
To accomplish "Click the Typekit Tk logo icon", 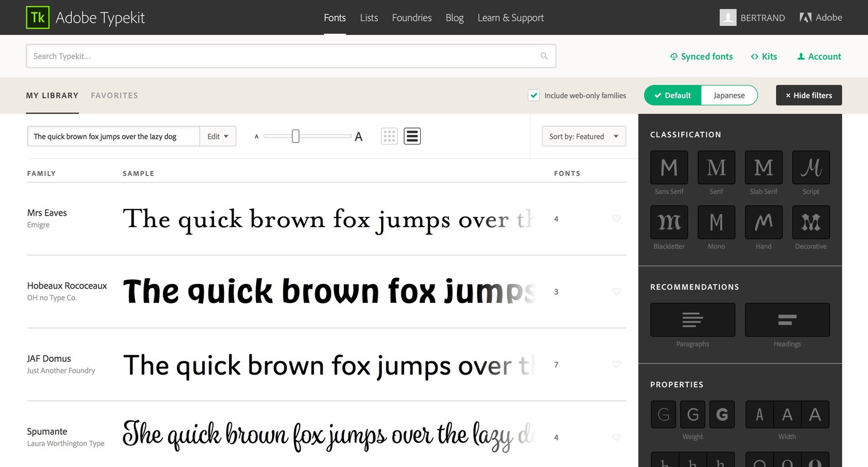I will 38,18.
